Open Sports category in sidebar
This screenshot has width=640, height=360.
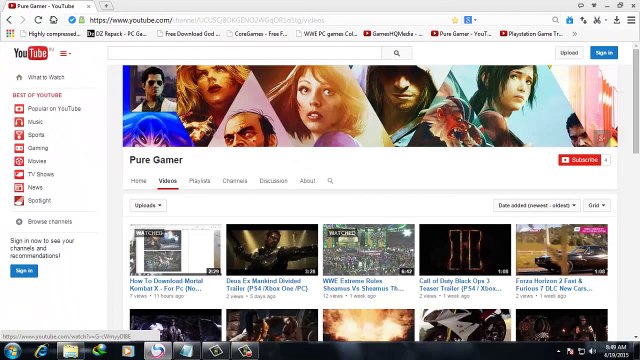[29, 135]
